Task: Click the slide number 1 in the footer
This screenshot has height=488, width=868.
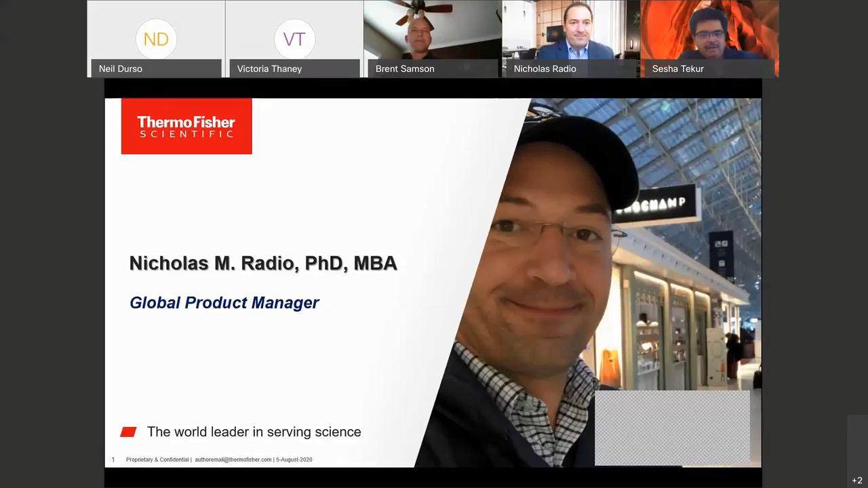Action: [113, 460]
